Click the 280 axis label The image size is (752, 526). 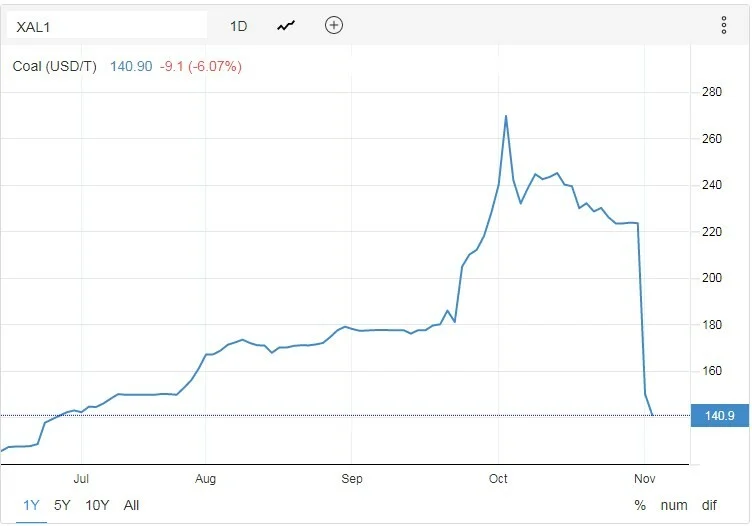(x=712, y=92)
